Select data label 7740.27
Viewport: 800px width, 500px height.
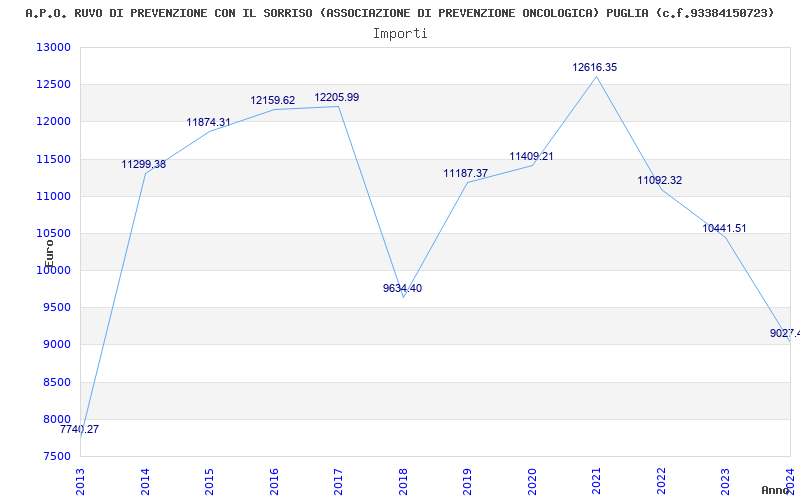click(x=80, y=429)
